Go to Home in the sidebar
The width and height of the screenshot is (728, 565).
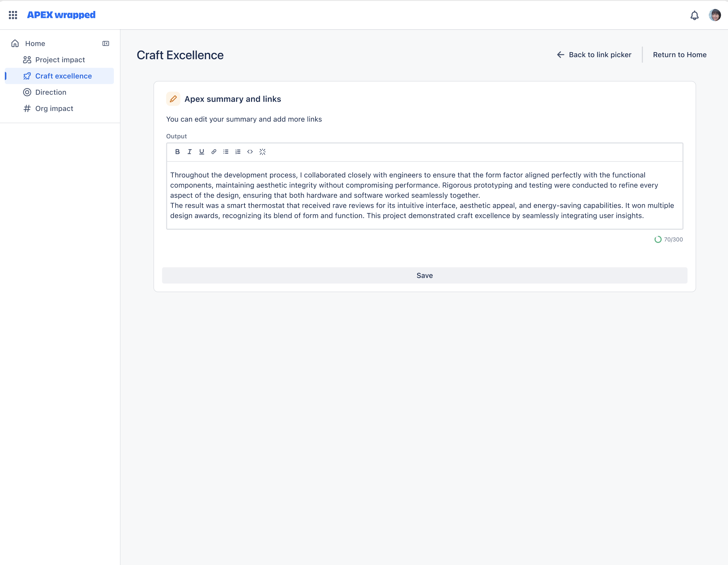point(35,44)
